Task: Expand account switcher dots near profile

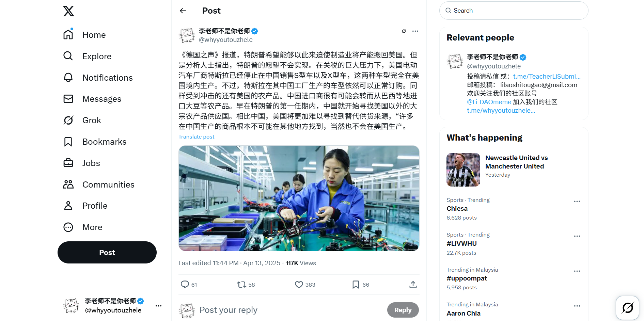Action: 158,306
